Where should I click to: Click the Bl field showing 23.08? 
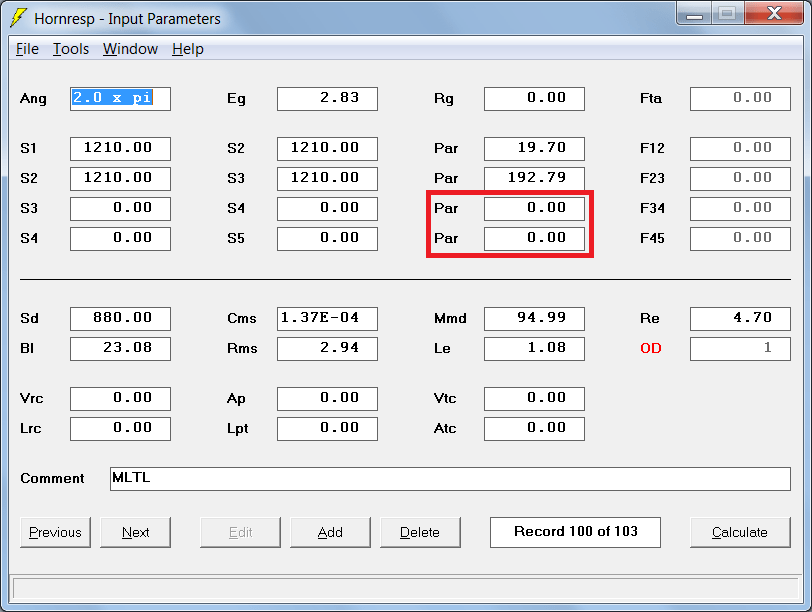tap(120, 348)
